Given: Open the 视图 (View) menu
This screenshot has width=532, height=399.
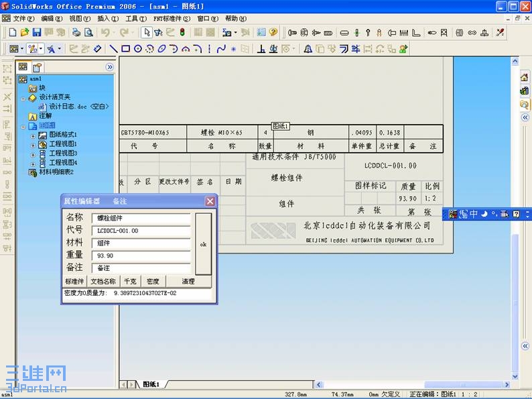Looking at the screenshot, I should click(80, 18).
